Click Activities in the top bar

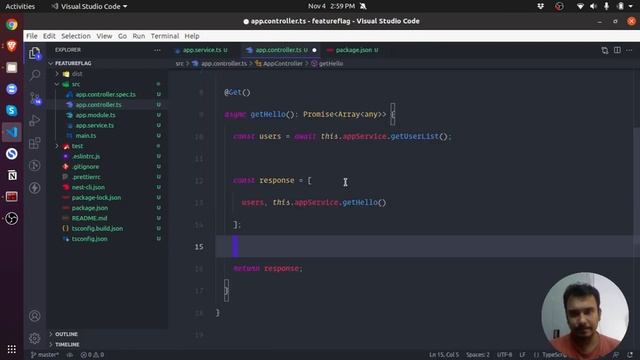[20, 6]
